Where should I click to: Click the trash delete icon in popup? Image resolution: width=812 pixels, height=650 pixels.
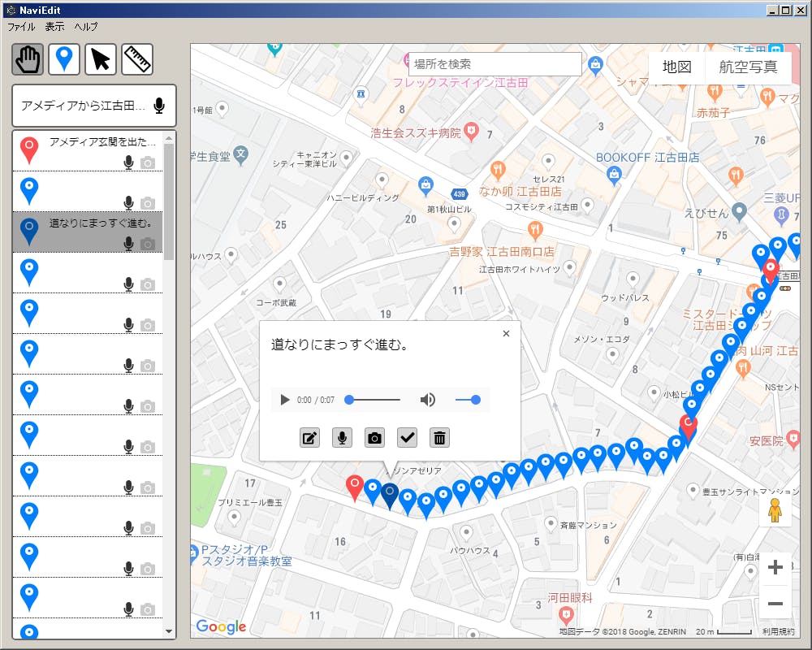pyautogui.click(x=439, y=438)
